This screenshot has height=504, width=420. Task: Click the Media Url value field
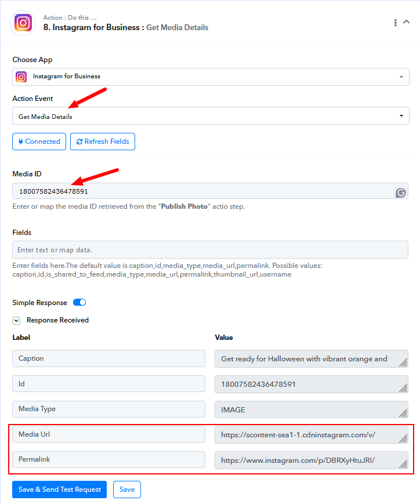[x=312, y=435]
